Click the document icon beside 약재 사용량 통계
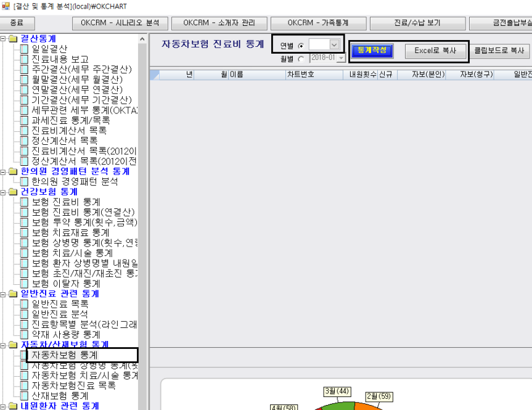This screenshot has width=532, height=410. point(24,334)
